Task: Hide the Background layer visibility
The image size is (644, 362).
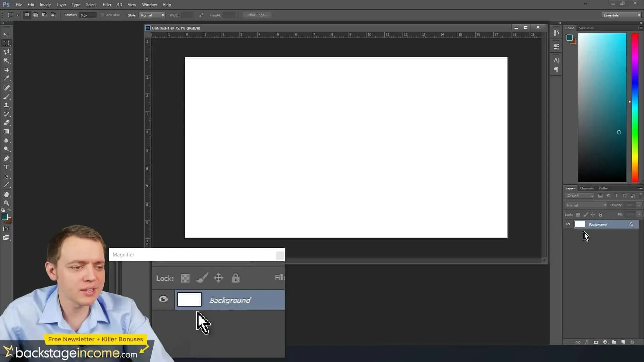Action: [x=568, y=224]
